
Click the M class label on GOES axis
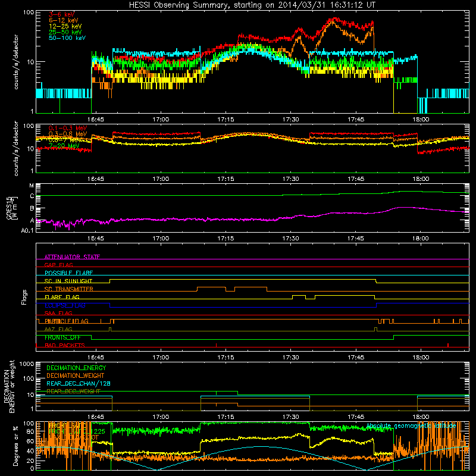pyautogui.click(x=32, y=186)
